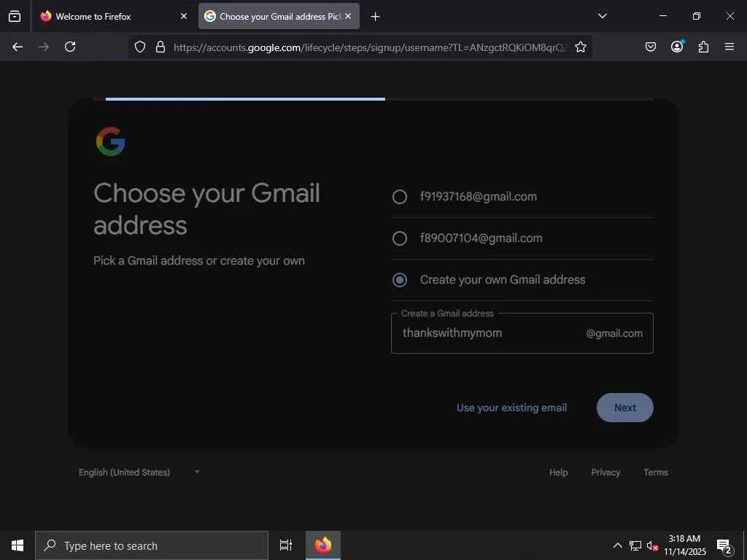The image size is (747, 560).
Task: Click Use your existing email link
Action: pos(511,408)
